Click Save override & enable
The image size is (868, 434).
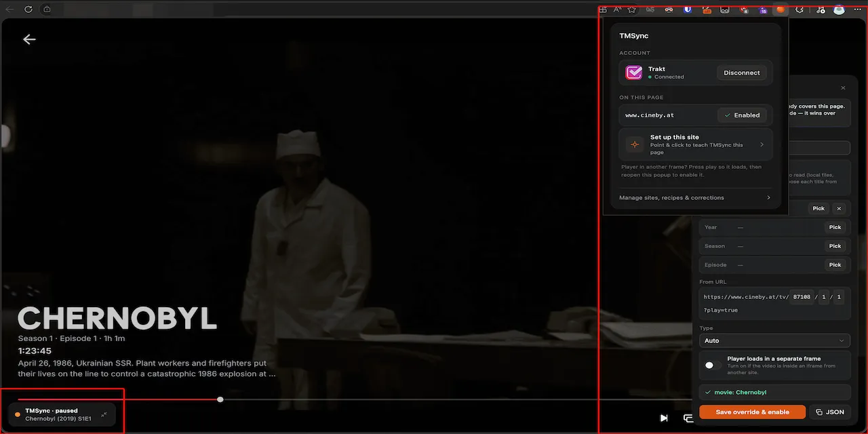pos(753,412)
